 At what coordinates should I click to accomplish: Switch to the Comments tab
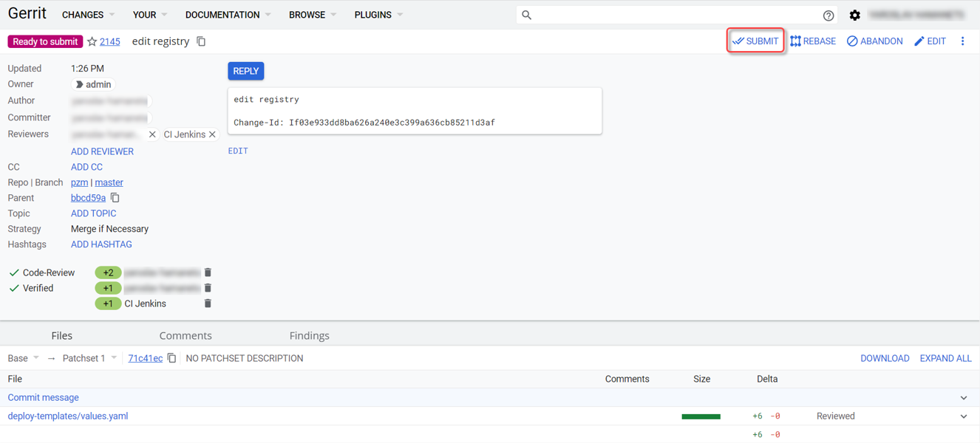point(186,335)
